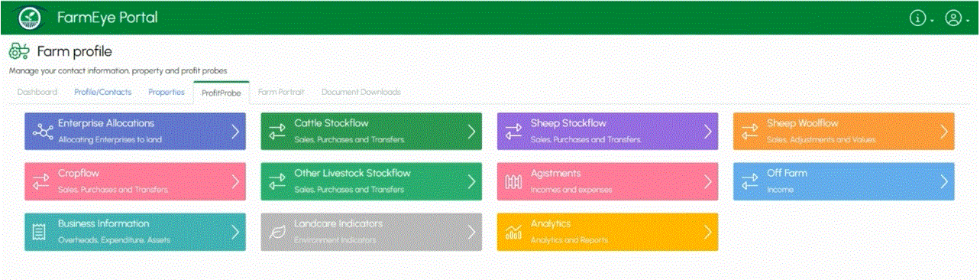980x280 pixels.
Task: Click the Cattle Stockflow arrows icon
Action: click(278, 132)
